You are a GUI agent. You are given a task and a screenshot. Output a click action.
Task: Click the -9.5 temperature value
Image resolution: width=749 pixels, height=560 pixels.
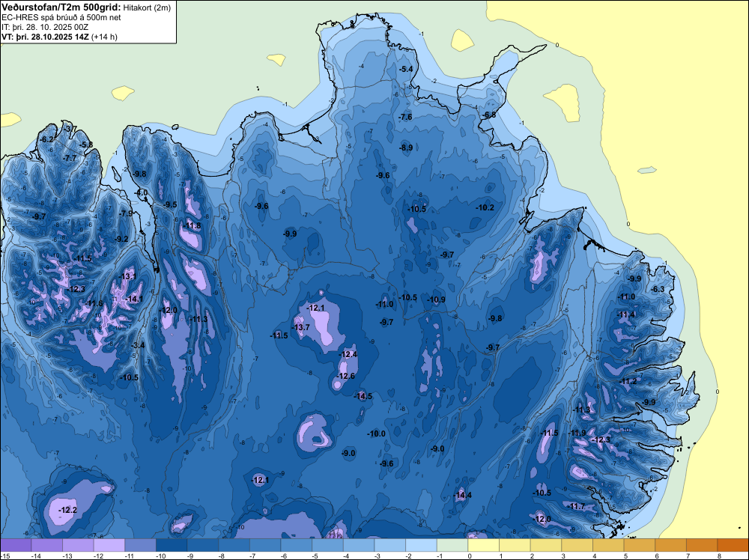coord(170,204)
